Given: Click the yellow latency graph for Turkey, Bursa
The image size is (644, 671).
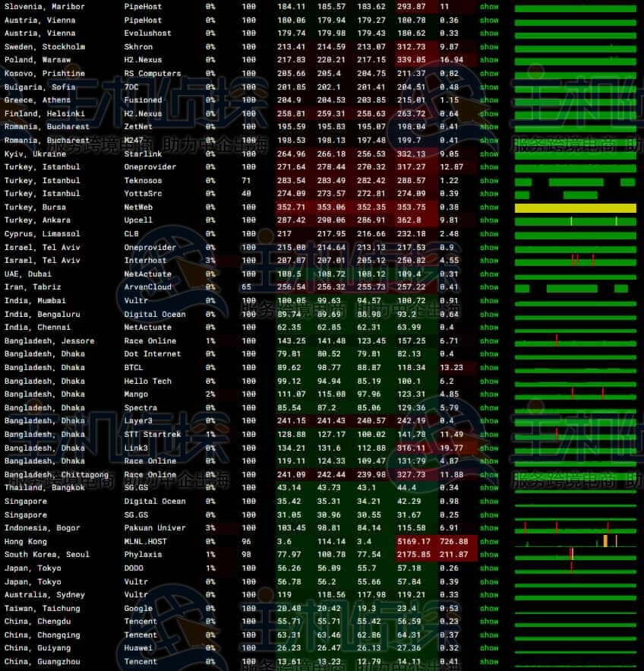Looking at the screenshot, I should [x=575, y=207].
